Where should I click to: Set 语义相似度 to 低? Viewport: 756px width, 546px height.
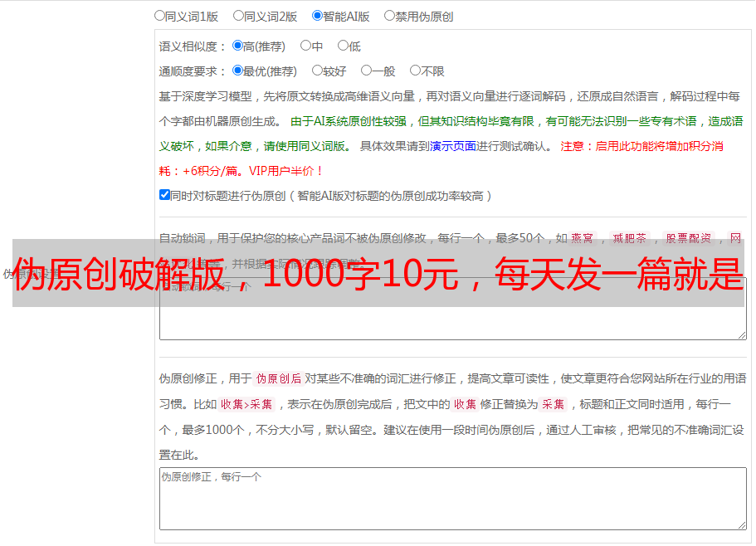tap(342, 46)
